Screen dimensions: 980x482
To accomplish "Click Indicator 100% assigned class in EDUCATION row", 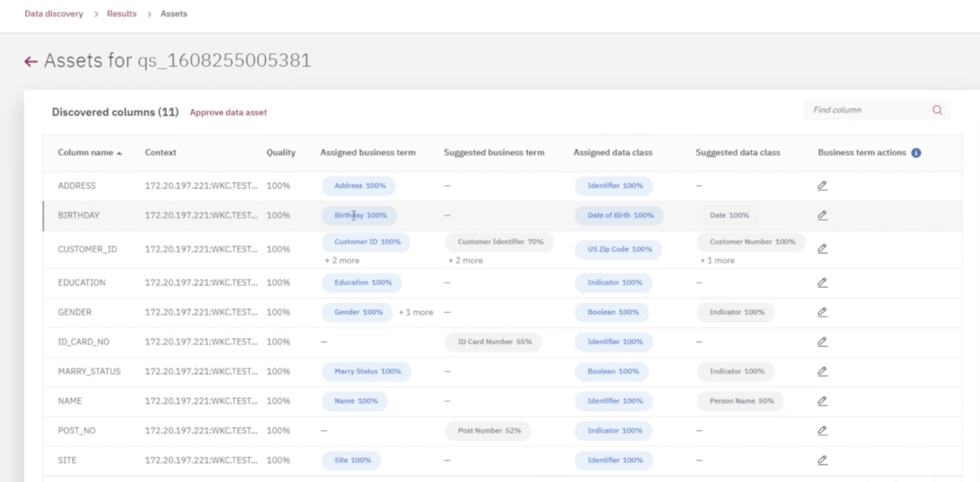I will (x=614, y=283).
